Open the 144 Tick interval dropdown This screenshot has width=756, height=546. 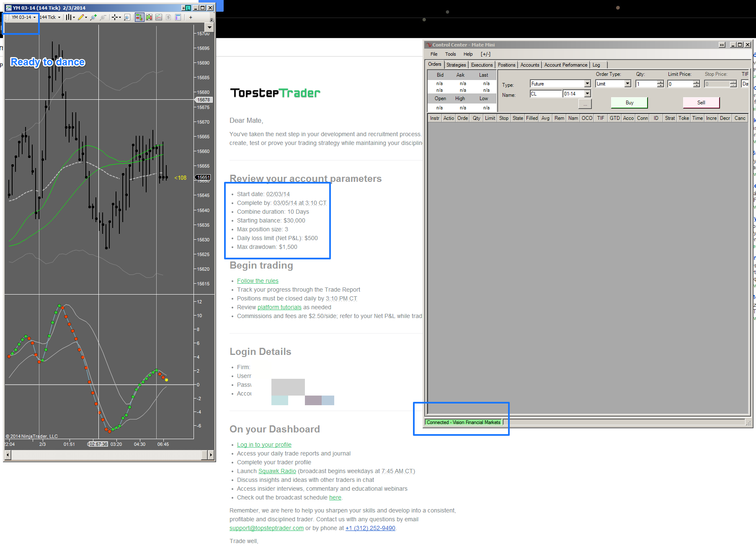(x=50, y=17)
